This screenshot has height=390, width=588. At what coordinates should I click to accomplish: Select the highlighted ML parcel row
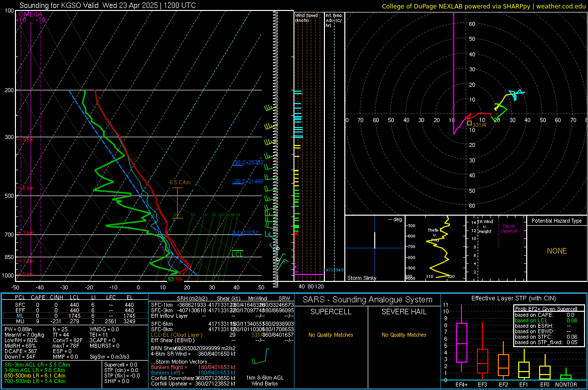75,316
